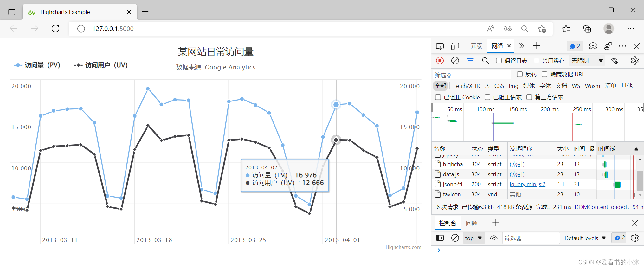This screenshot has width=644, height=268.
Task: Click the refresh page button
Action: 55,29
